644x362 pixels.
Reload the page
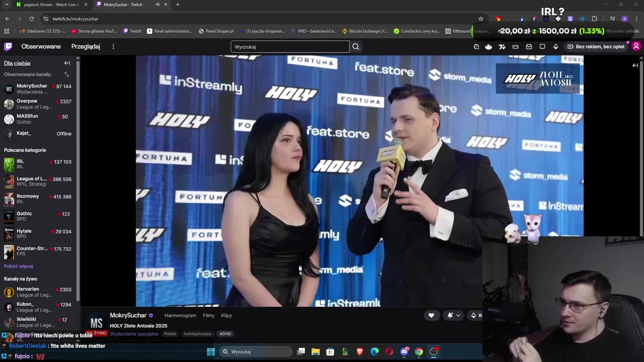coord(31,19)
